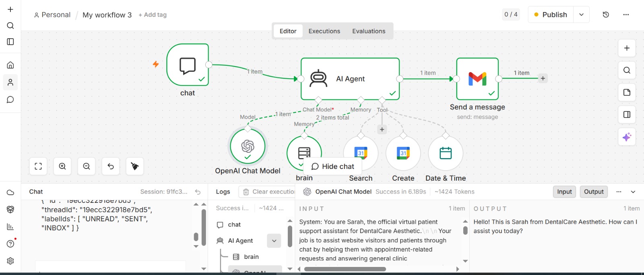Search nodes using canvas magnifier button
This screenshot has height=275, width=644.
click(627, 70)
